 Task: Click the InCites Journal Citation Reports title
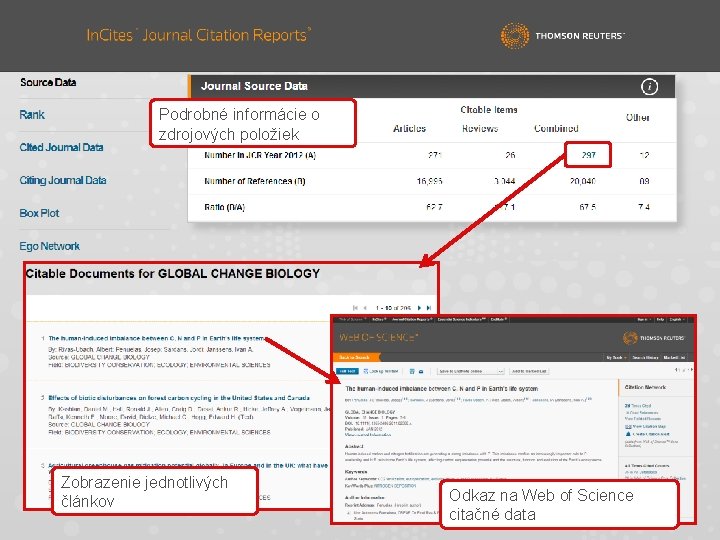tap(199, 35)
